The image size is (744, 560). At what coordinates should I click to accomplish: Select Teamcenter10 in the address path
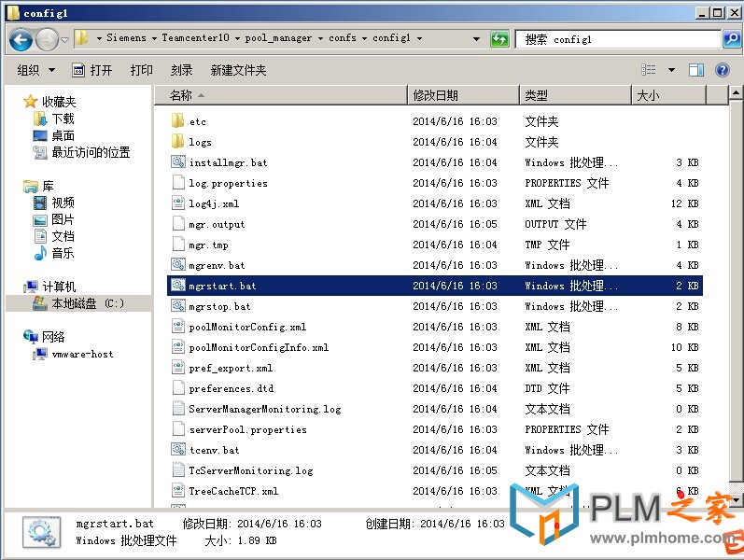point(195,37)
